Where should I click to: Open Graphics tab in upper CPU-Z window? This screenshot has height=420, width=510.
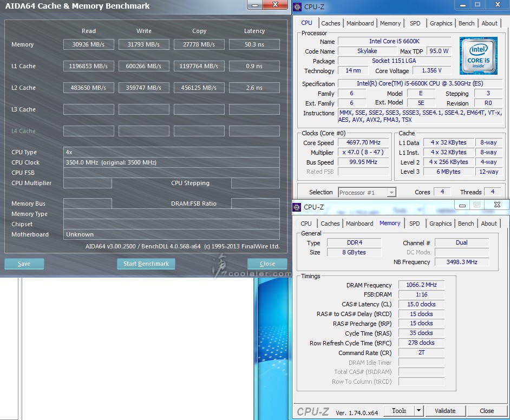[441, 23]
